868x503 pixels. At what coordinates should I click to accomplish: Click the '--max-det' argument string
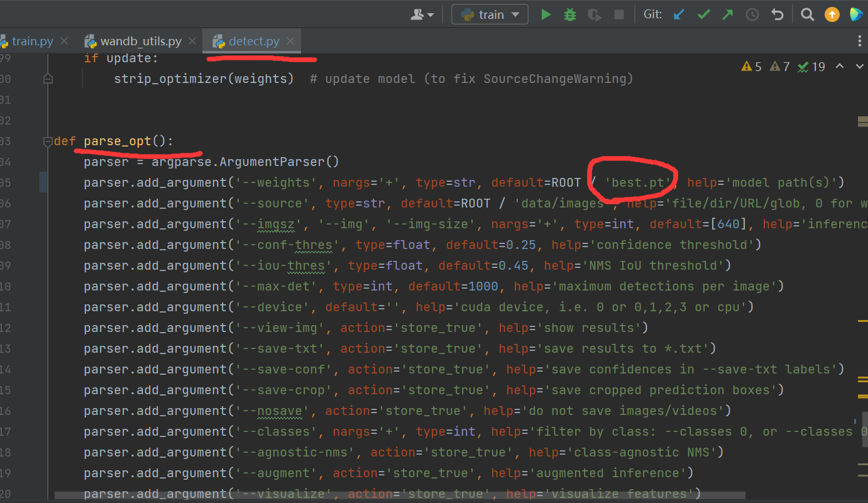[x=276, y=287]
